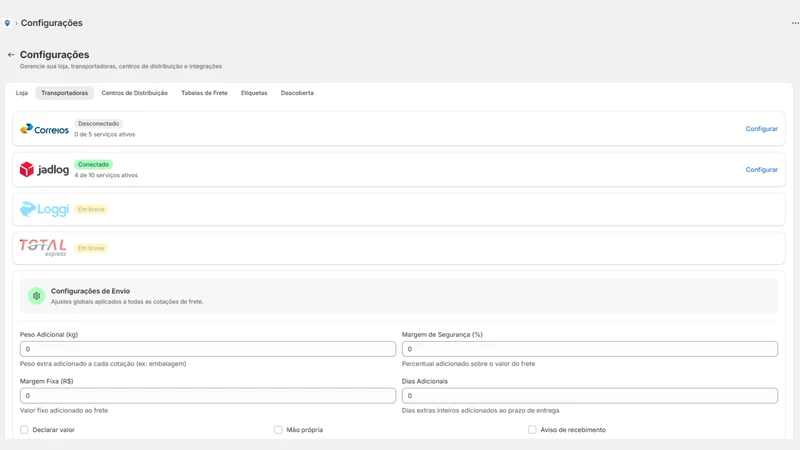This screenshot has height=450, width=800.
Task: Click 'Percentual adicionado sobre o valor do frete' hint
Action: click(x=468, y=364)
